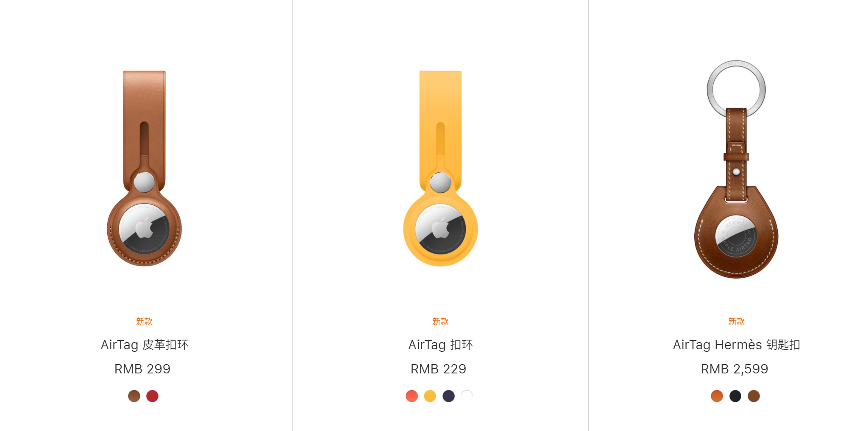Click the RMB 229 price text
Viewport: 868px width, 431px height.
click(438, 369)
